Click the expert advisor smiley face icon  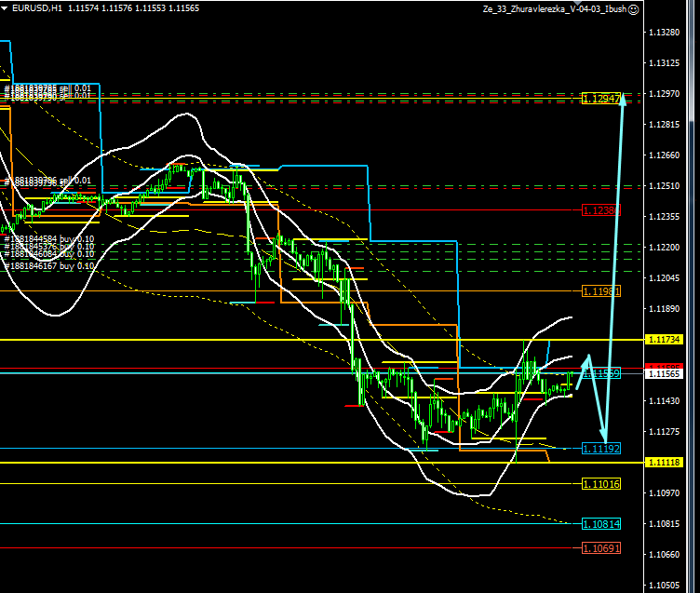(x=634, y=9)
